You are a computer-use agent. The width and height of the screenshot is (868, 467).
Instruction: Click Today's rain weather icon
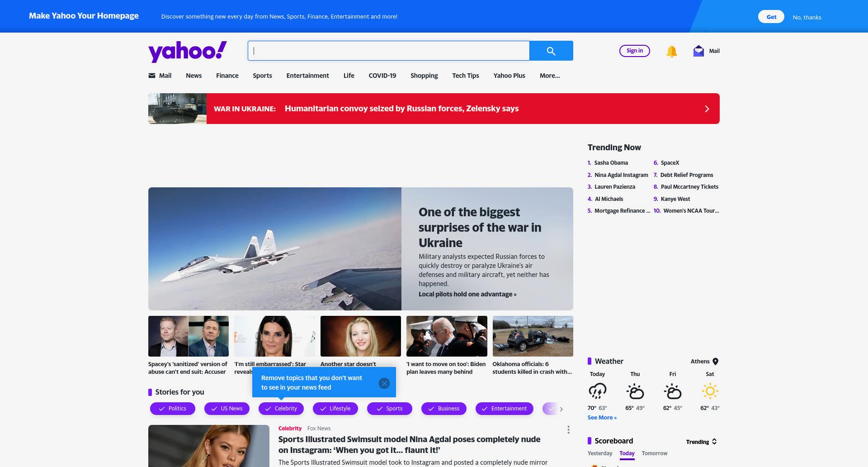point(597,391)
